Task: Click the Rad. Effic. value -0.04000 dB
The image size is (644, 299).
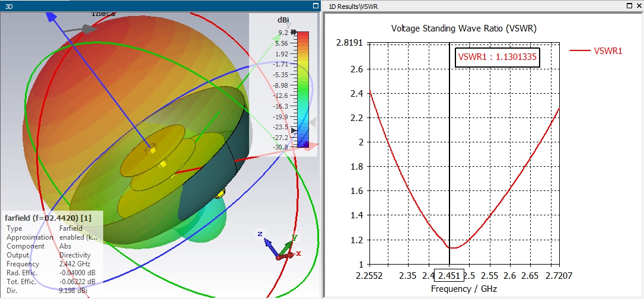Action: [77, 273]
